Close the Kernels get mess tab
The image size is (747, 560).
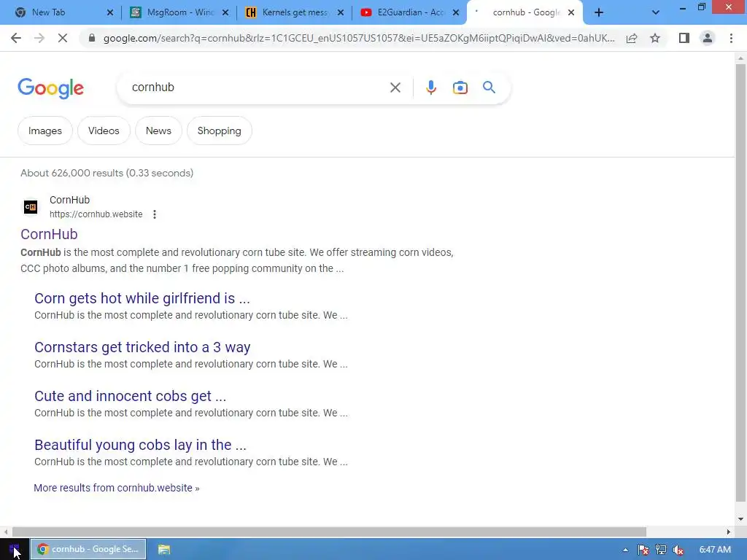tap(341, 13)
